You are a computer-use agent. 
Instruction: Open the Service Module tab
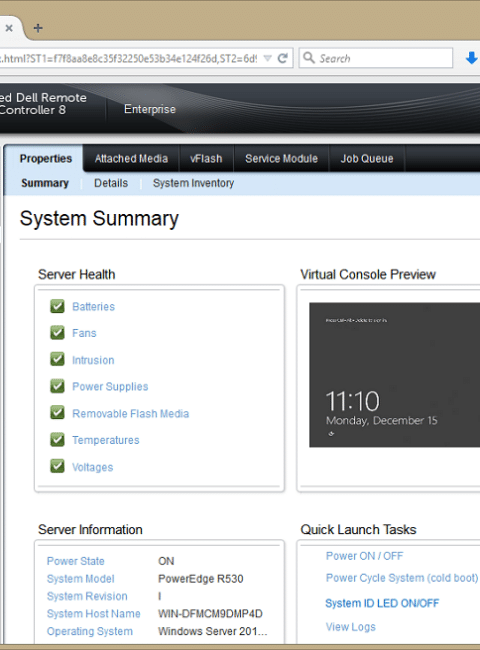tap(281, 158)
